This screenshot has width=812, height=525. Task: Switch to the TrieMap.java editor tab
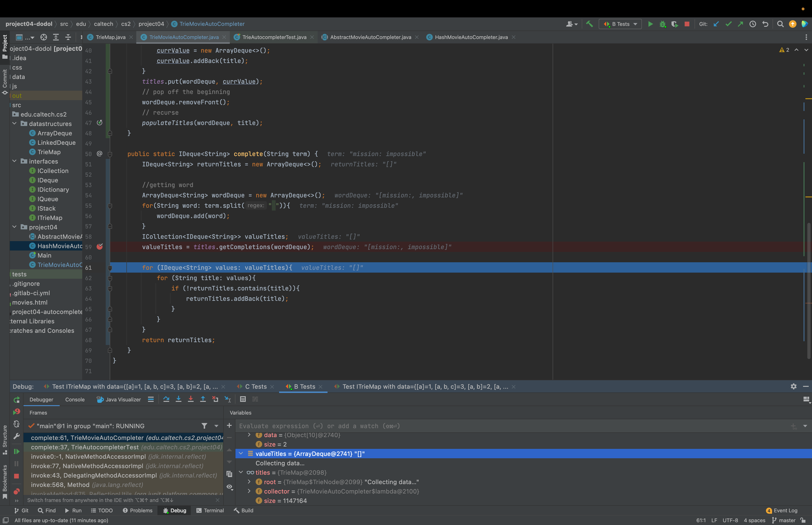[110, 37]
